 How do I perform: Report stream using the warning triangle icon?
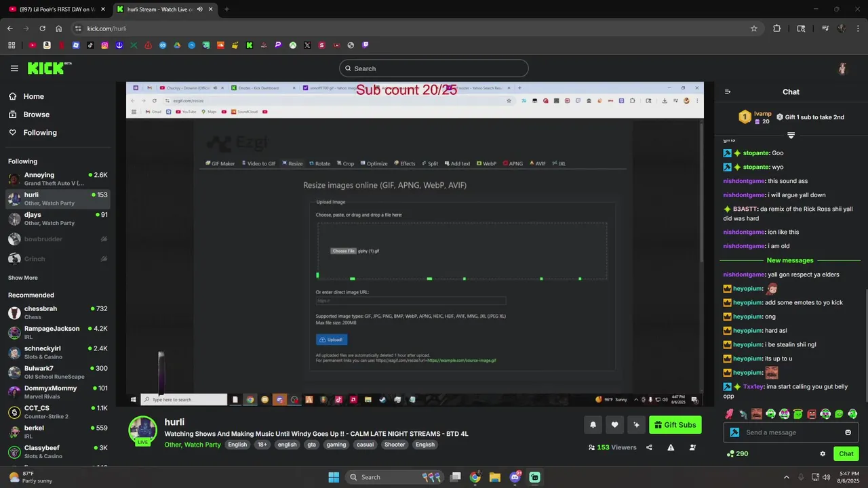(x=671, y=447)
